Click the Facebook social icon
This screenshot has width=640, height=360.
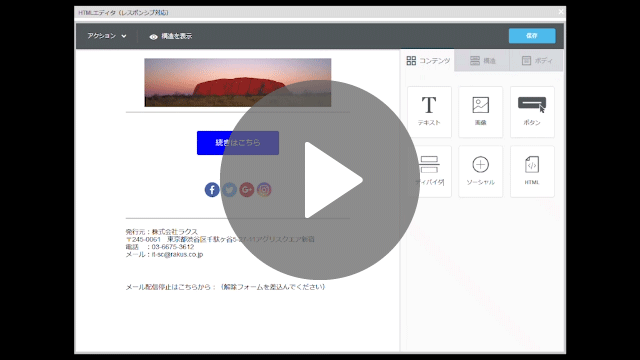212,190
